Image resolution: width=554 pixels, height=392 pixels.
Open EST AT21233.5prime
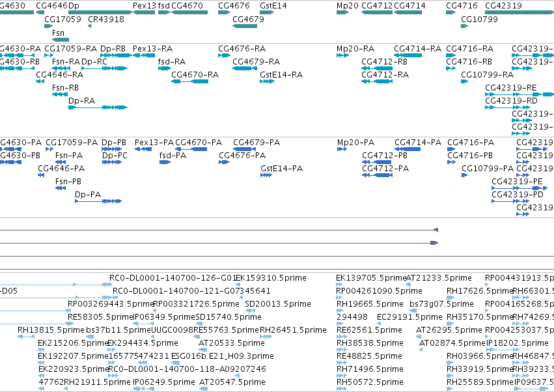coord(439,278)
